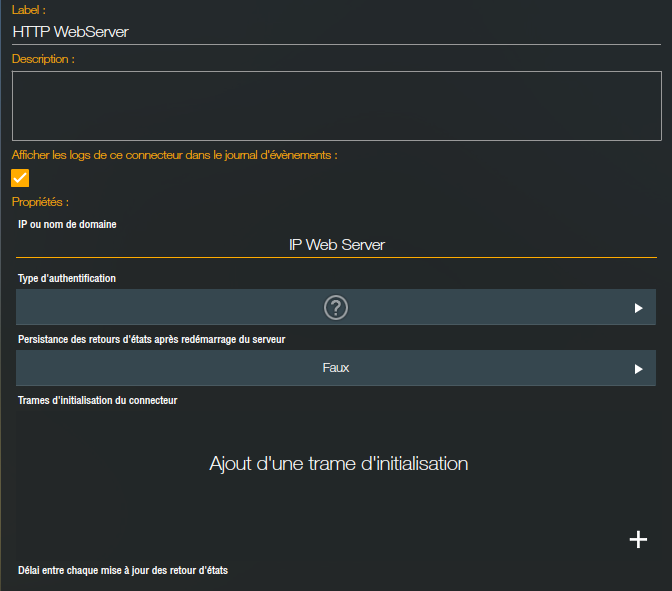This screenshot has width=672, height=591.
Task: Click the question mark icon in authentication row
Action: [x=336, y=308]
